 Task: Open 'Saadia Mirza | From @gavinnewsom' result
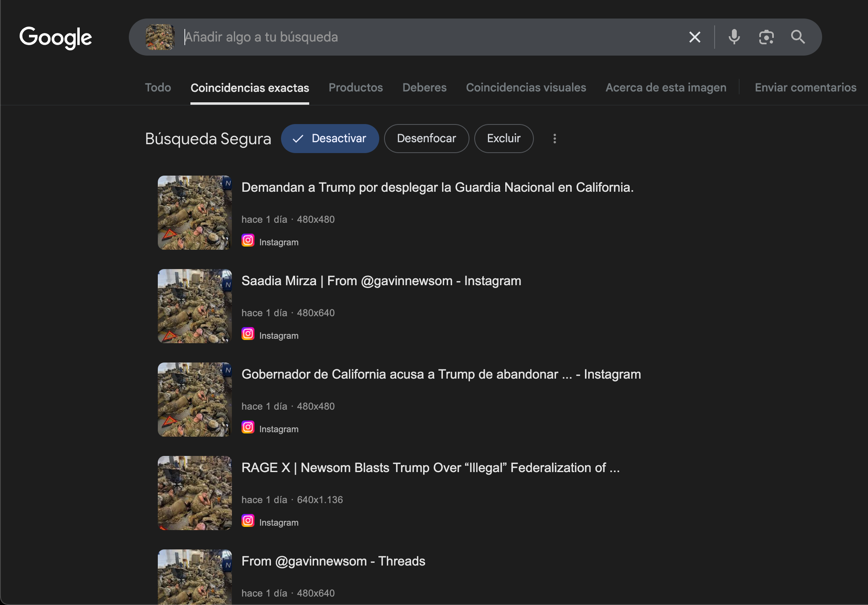pyautogui.click(x=381, y=281)
